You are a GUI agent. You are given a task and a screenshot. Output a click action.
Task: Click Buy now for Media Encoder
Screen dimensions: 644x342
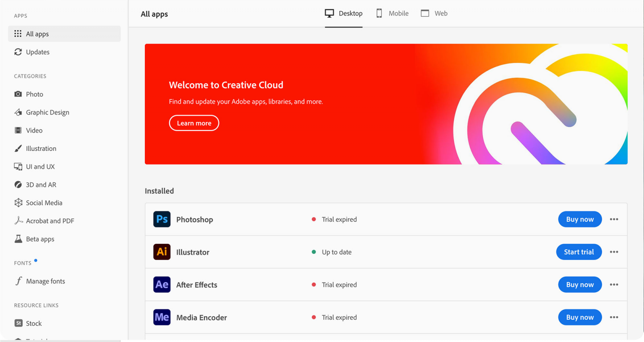tap(580, 317)
